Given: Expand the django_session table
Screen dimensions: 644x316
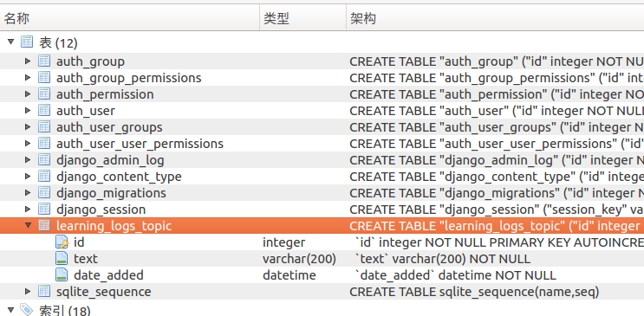Looking at the screenshot, I should pos(28,209).
